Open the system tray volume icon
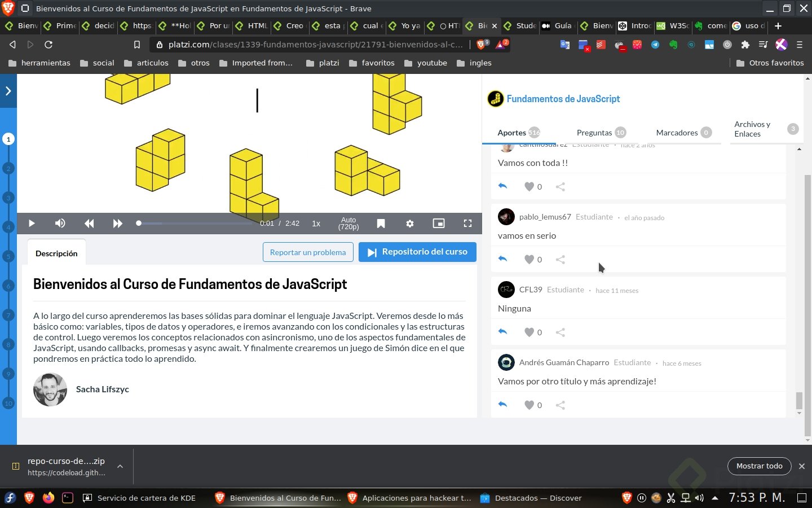 pos(699,498)
